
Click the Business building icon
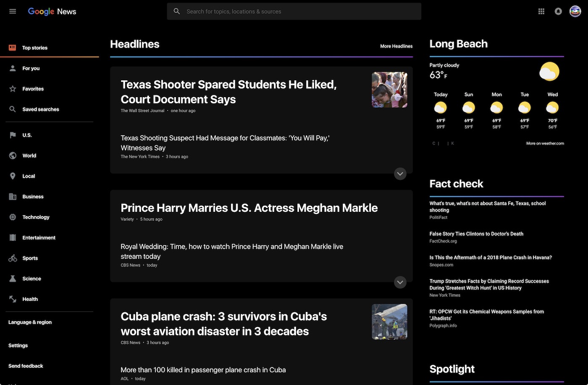pyautogui.click(x=13, y=197)
